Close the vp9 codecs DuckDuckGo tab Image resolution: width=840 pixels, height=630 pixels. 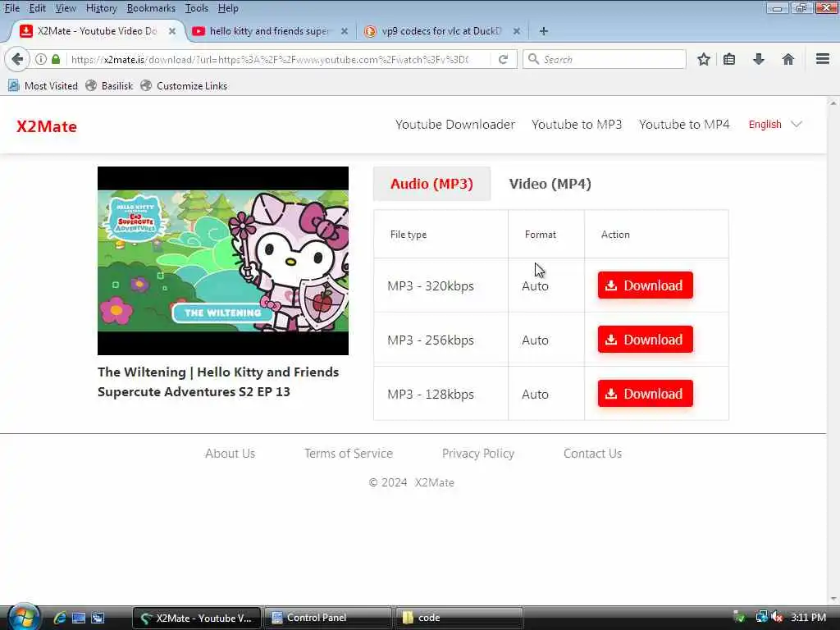coord(517,31)
